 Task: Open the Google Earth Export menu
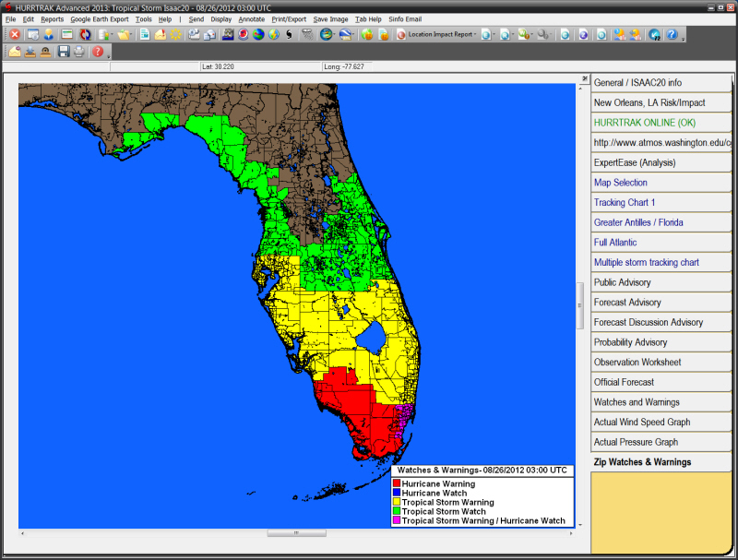(x=100, y=18)
